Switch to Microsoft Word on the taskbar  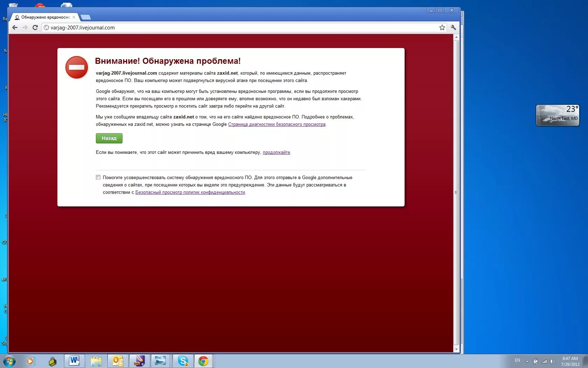75,361
